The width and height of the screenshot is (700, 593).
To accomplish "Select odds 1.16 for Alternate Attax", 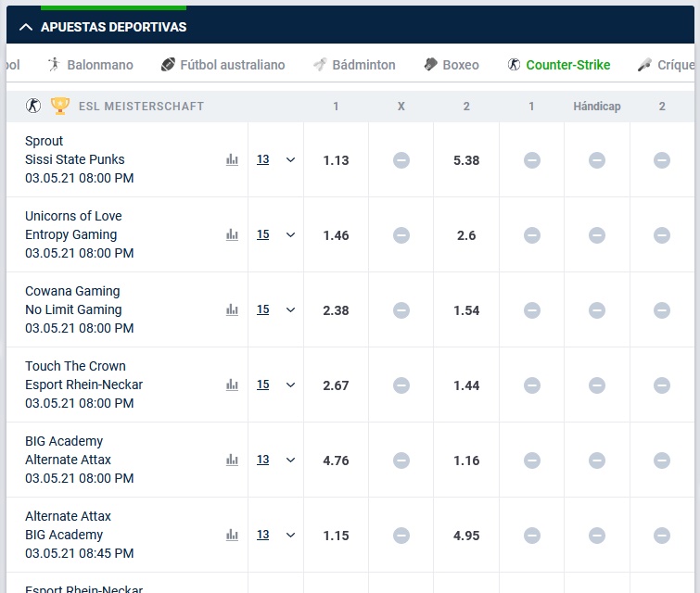I will [466, 460].
